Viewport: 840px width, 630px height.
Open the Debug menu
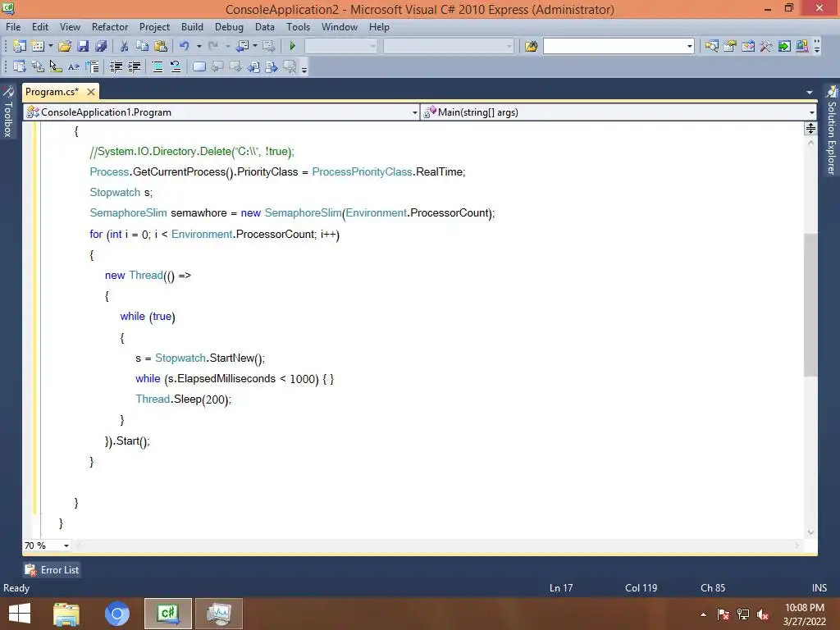[229, 27]
